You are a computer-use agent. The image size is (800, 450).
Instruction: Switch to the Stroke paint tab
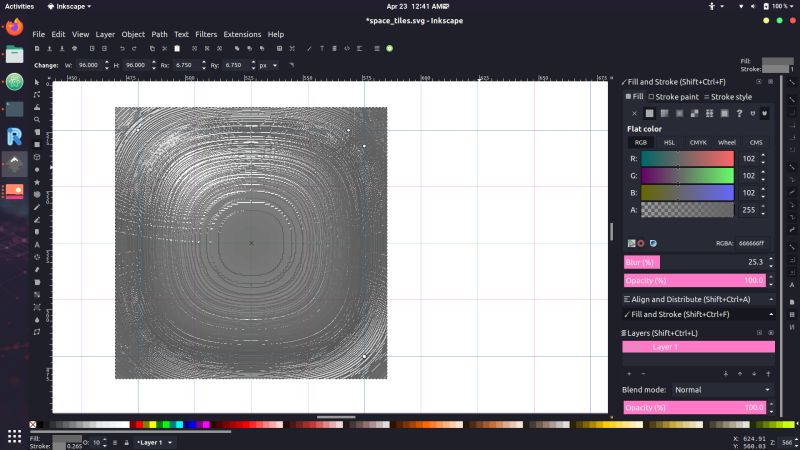(673, 97)
